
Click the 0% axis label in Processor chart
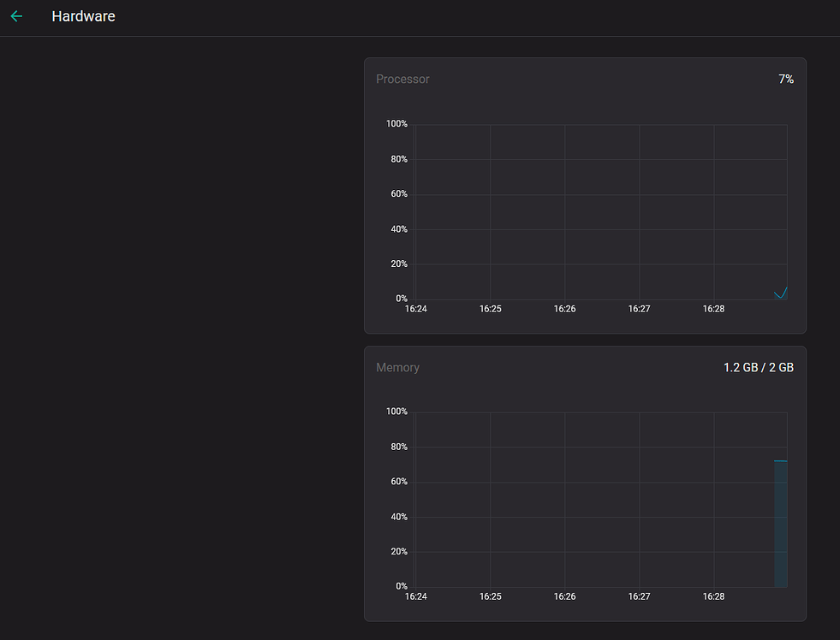[402, 299]
